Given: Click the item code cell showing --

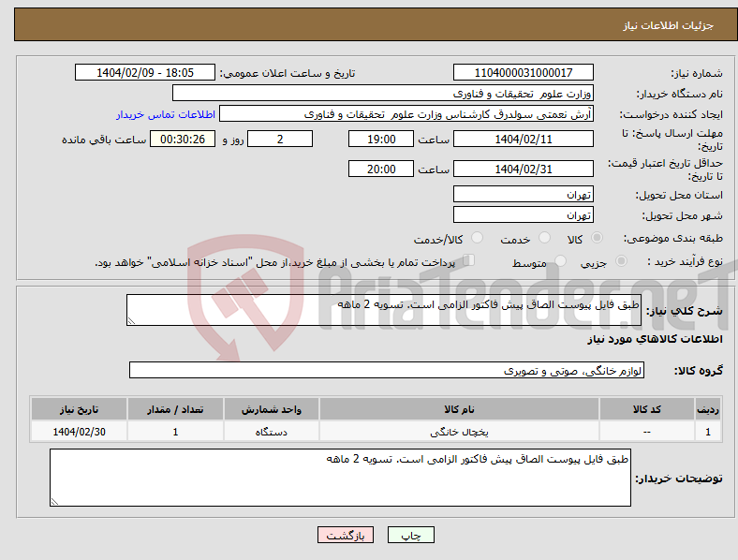Looking at the screenshot, I should click(647, 431).
